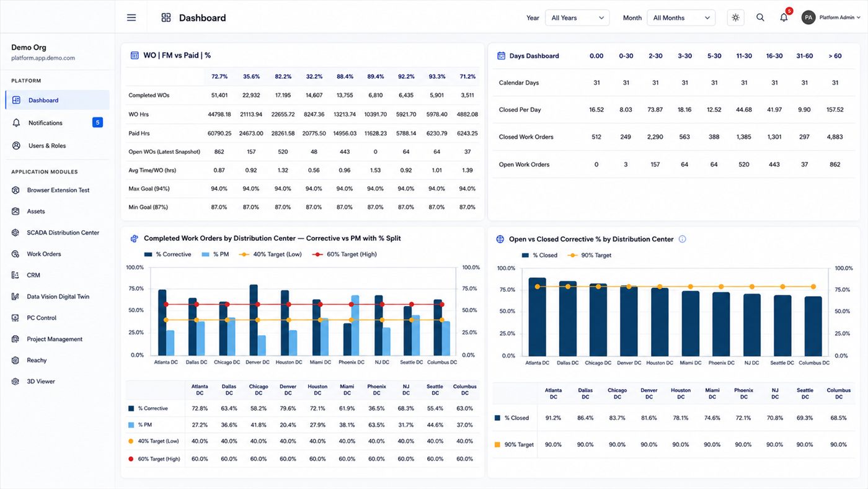Click the notifications count badge 5
868x489 pixels.
coord(97,122)
